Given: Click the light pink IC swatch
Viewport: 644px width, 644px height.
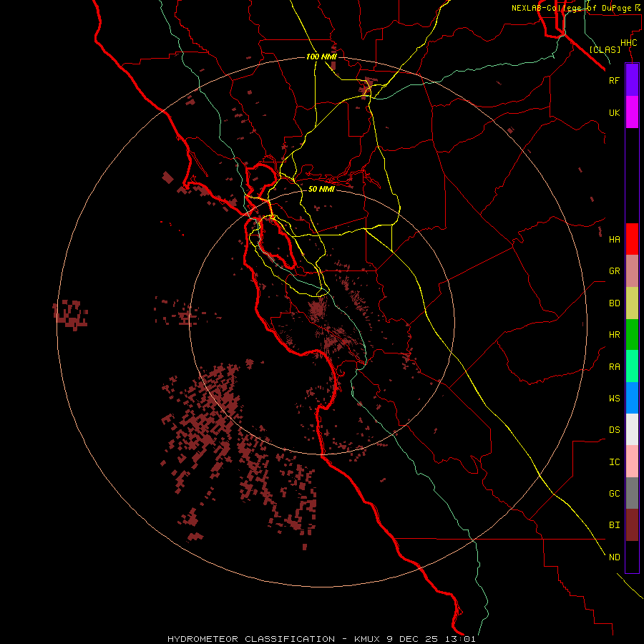Looking at the screenshot, I should (x=632, y=462).
